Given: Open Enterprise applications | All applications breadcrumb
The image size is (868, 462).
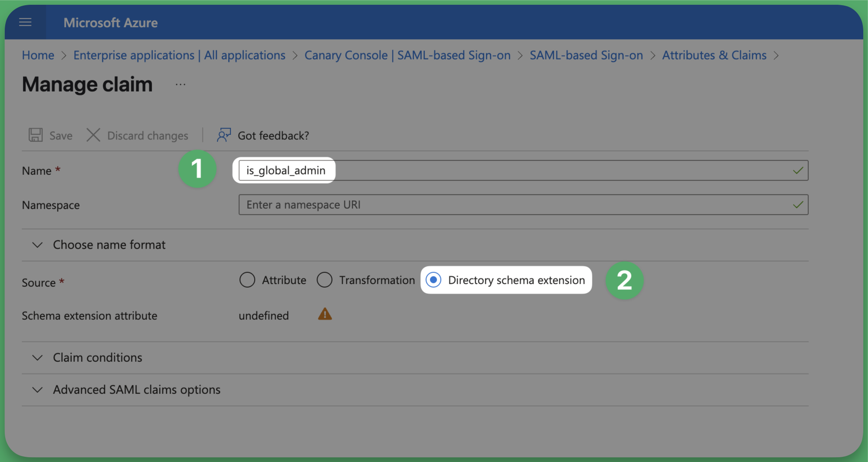Looking at the screenshot, I should tap(179, 55).
